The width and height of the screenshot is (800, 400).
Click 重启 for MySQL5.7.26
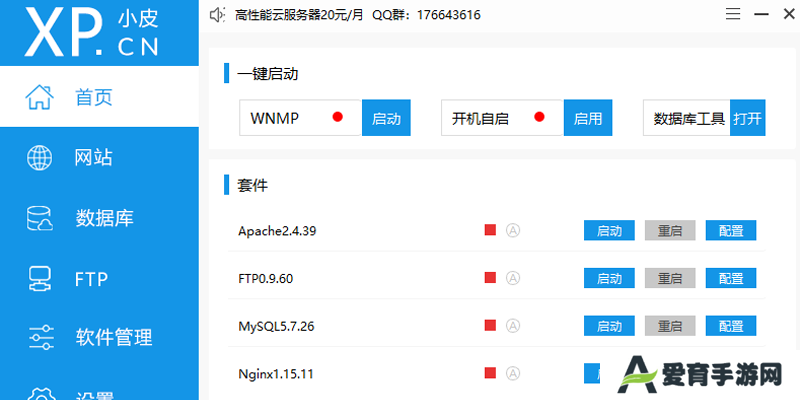(x=670, y=326)
